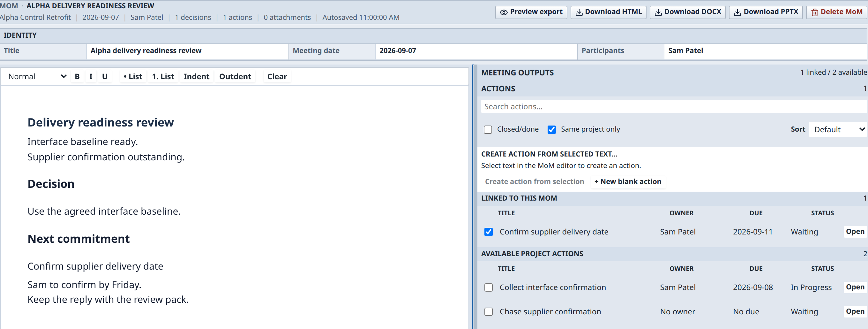Unlink Confirm supplier delivery date checkbox

click(488, 232)
